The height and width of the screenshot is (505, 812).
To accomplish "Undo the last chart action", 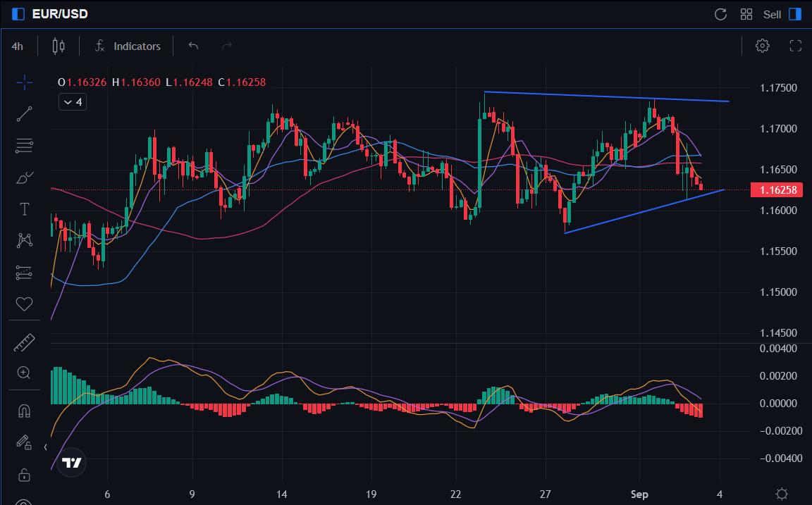I will pyautogui.click(x=193, y=46).
